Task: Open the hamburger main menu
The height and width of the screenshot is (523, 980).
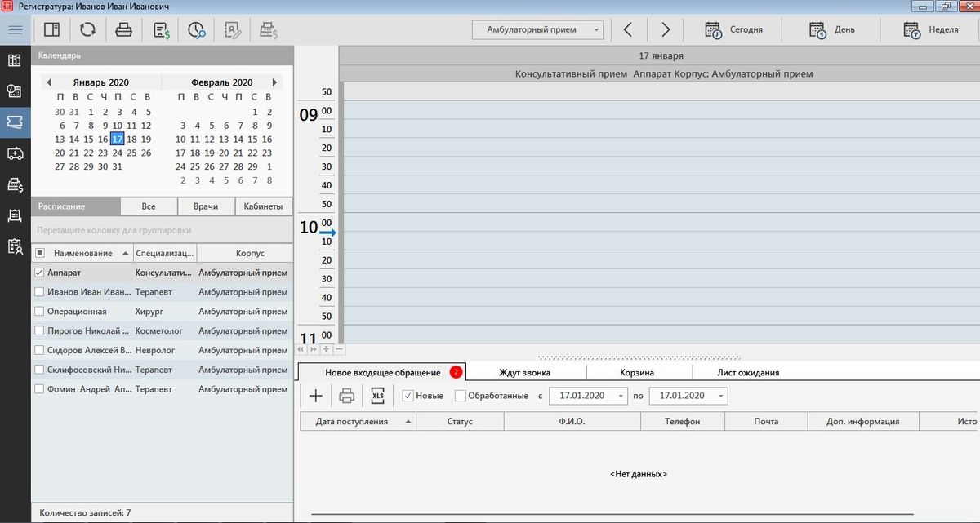Action: pos(15,29)
